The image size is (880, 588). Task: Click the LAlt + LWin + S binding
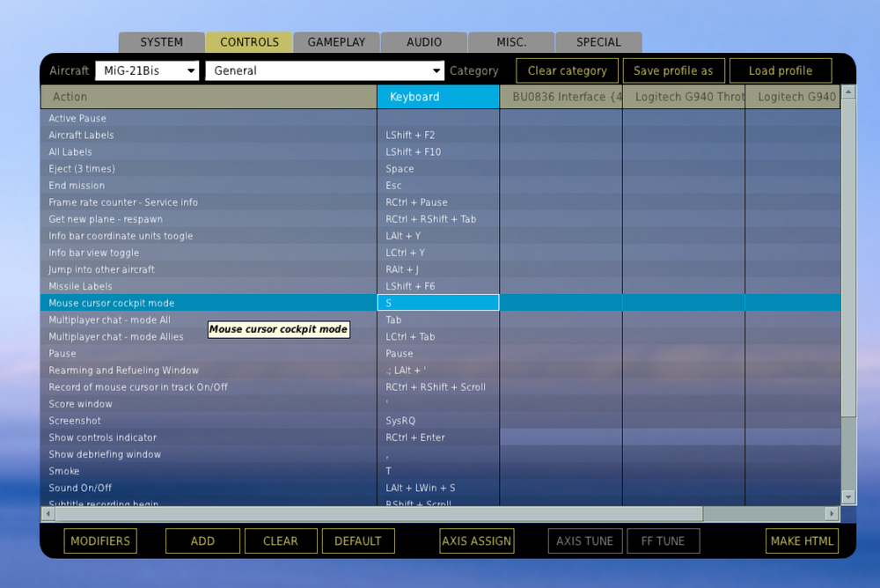pos(438,488)
